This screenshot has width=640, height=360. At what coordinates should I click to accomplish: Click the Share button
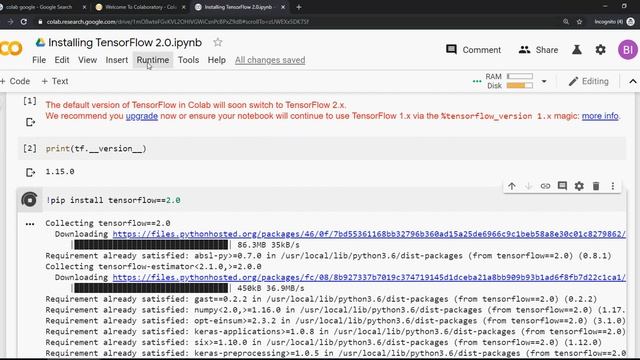tap(538, 50)
